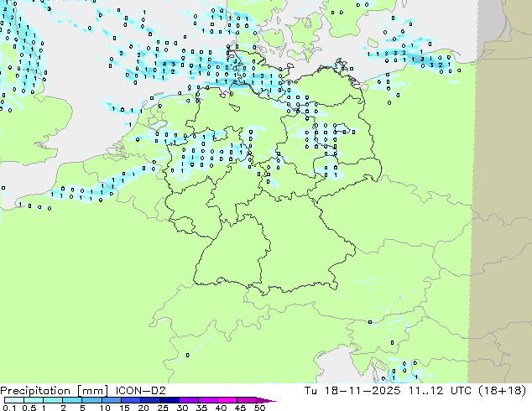Click the "0.5" legend scale value
This screenshot has width=532, height=411.
[29, 408]
